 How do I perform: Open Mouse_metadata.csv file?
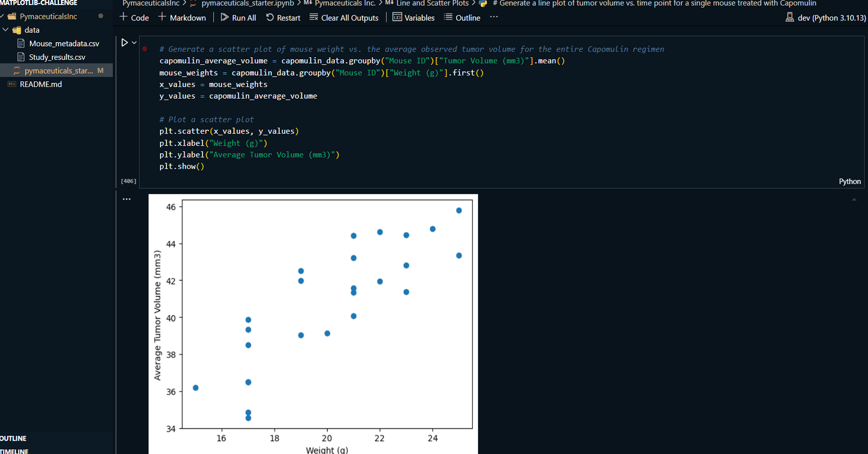tap(64, 43)
